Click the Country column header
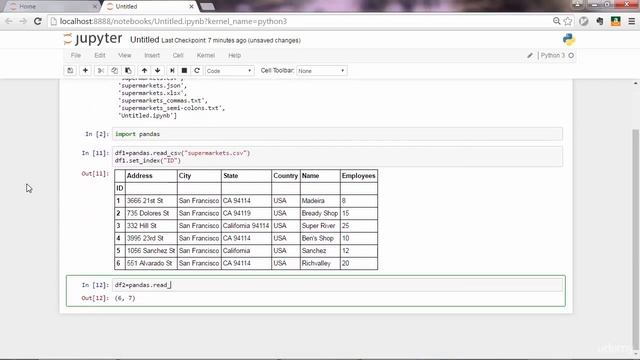This screenshot has width=640, height=360. (285, 176)
